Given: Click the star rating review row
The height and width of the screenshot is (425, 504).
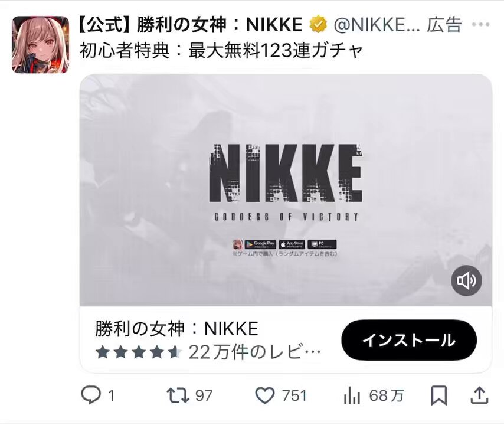Looking at the screenshot, I should point(208,352).
